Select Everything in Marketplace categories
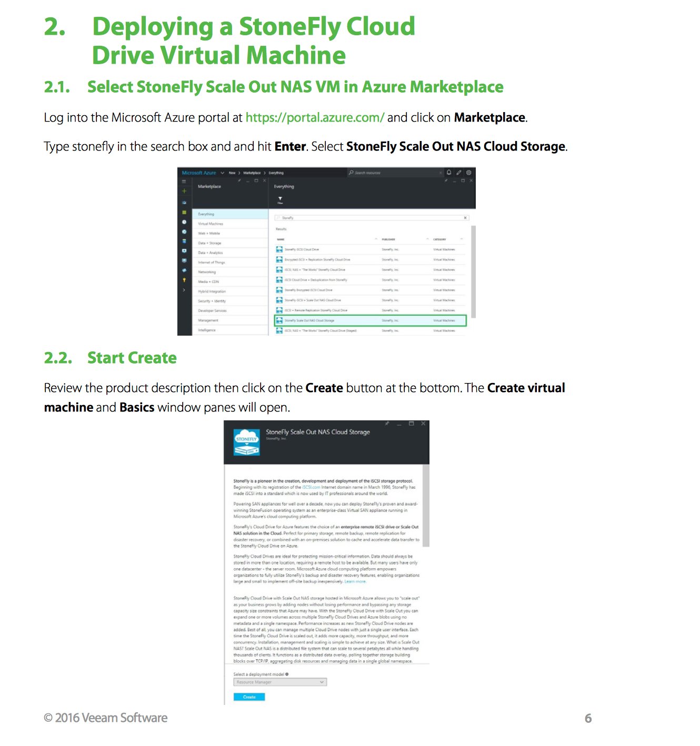This screenshot has height=746, width=700. coord(231,214)
